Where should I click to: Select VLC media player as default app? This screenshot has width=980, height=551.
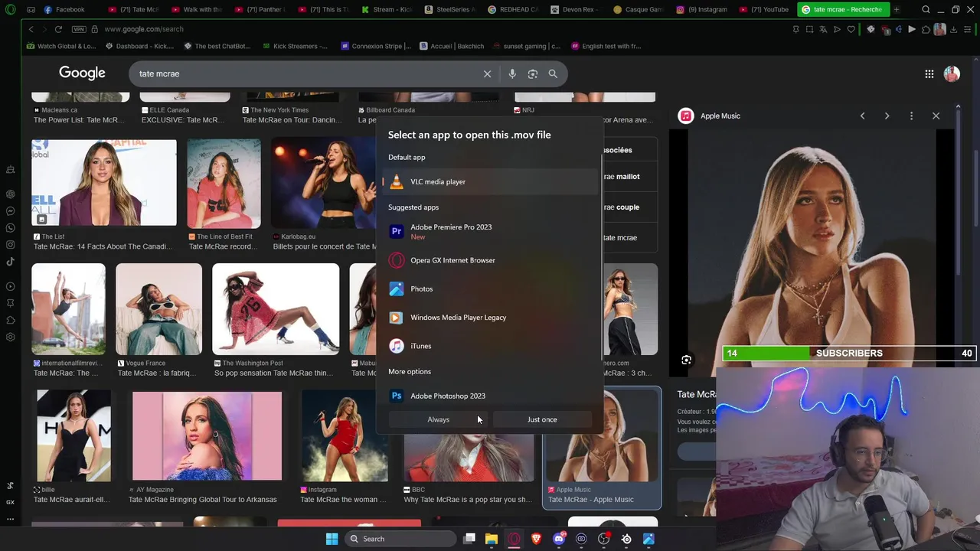490,182
